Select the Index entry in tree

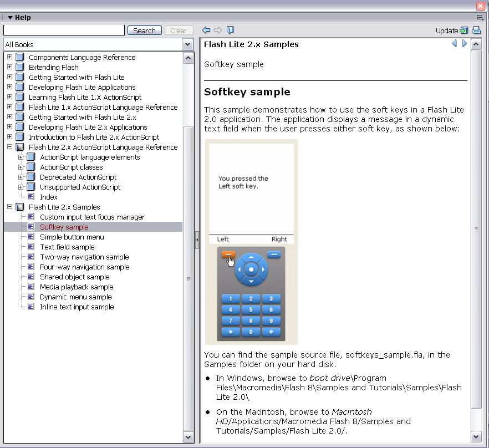pos(48,197)
